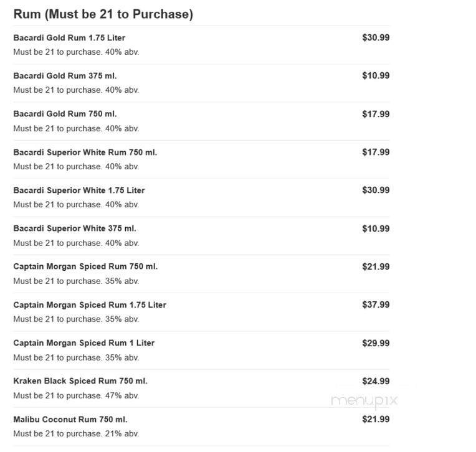
Task: Select Bacardi Superior White 1.75 Liter
Action: [x=79, y=191]
